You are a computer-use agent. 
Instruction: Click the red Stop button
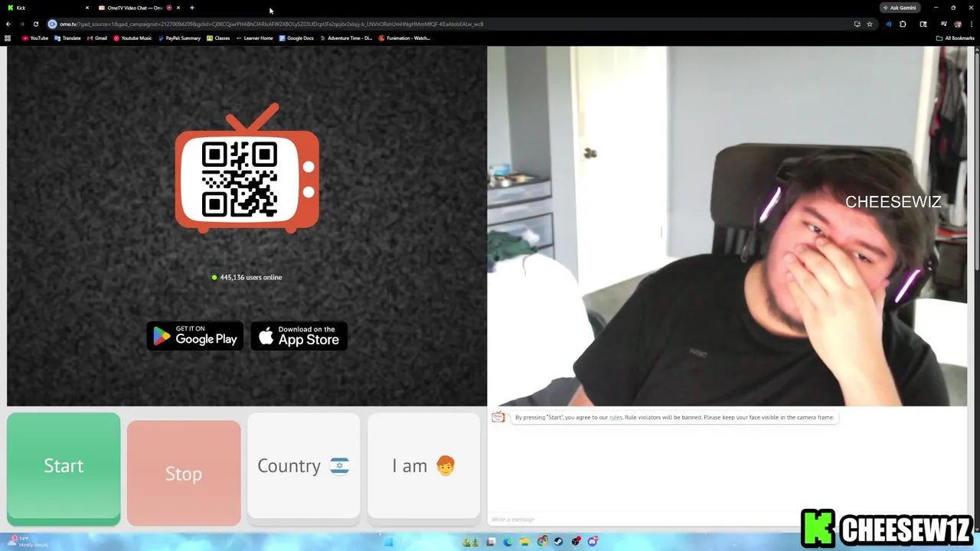click(x=184, y=473)
